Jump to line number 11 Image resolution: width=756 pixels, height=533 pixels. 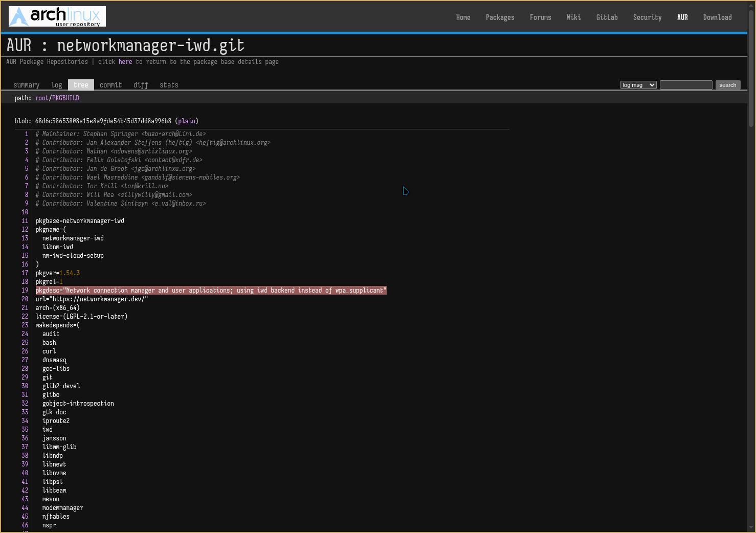(x=25, y=221)
